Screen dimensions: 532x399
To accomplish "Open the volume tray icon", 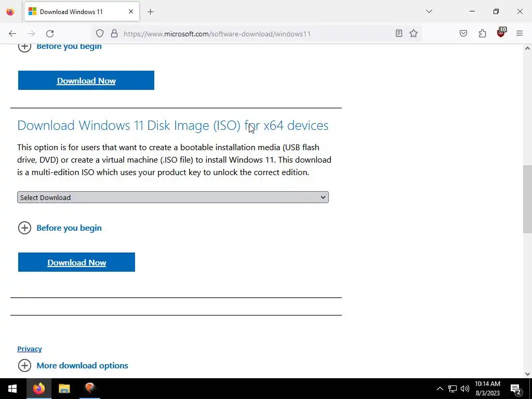I will pyautogui.click(x=465, y=389).
